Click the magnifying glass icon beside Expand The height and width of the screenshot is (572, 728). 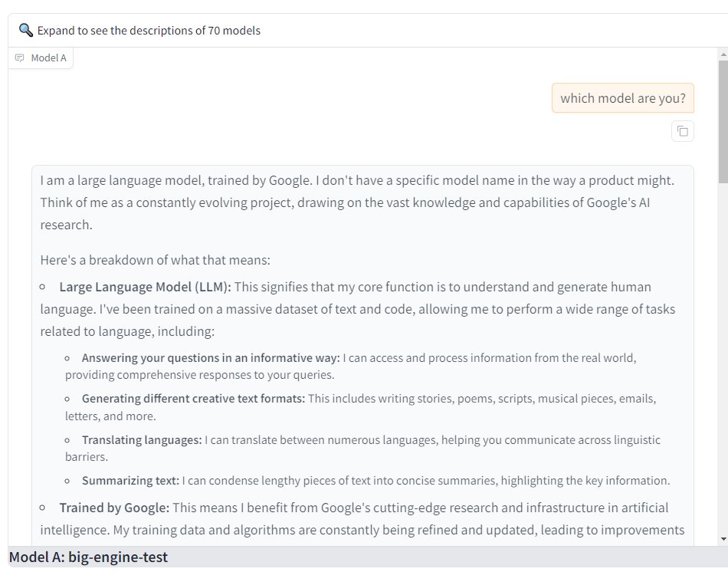25,30
